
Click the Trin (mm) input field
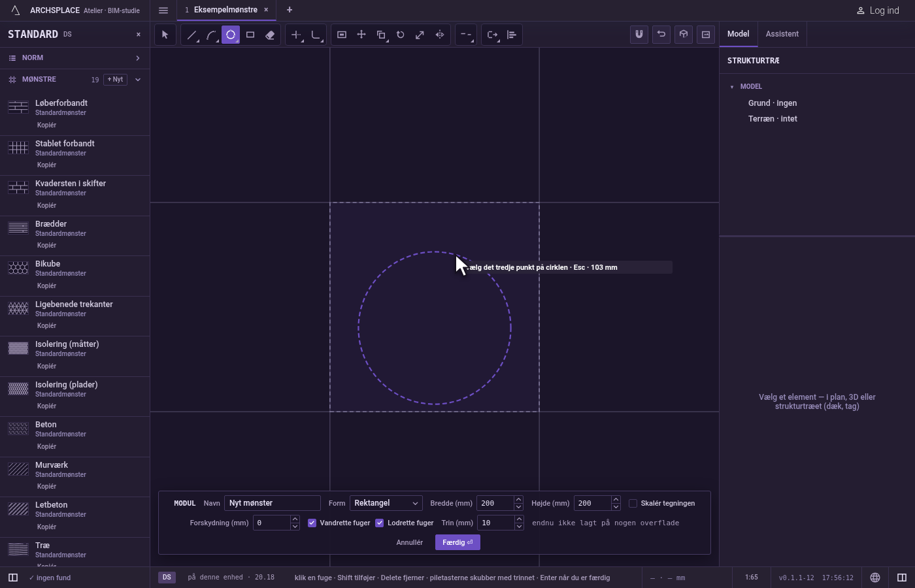495,523
